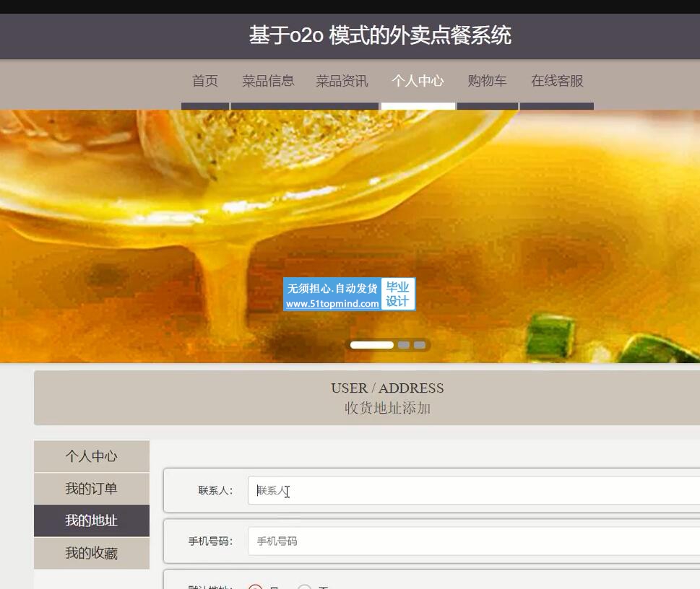Open the 在线客服 customer service tab
Viewport: 700px width, 589px height.
pyautogui.click(x=557, y=82)
